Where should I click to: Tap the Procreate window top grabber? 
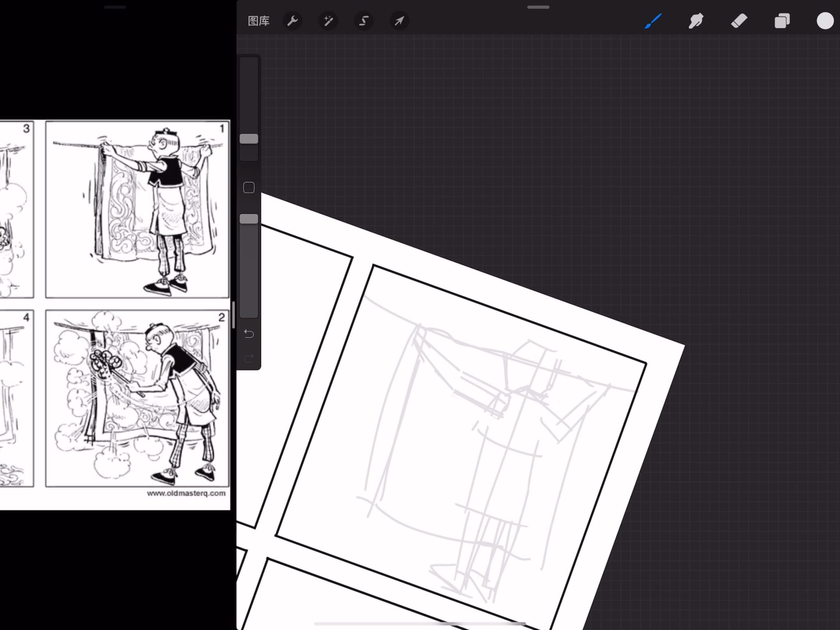pyautogui.click(x=538, y=7)
